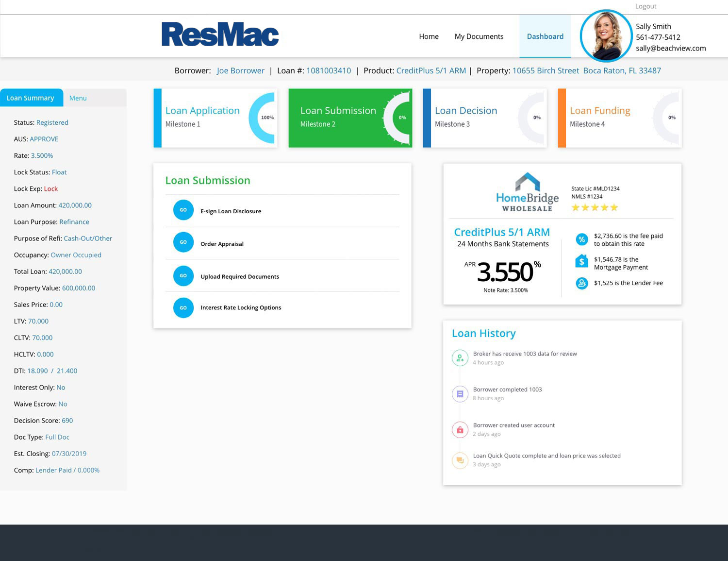Image resolution: width=728 pixels, height=561 pixels.
Task: Select the Loan Funding milestone card
Action: point(619,118)
